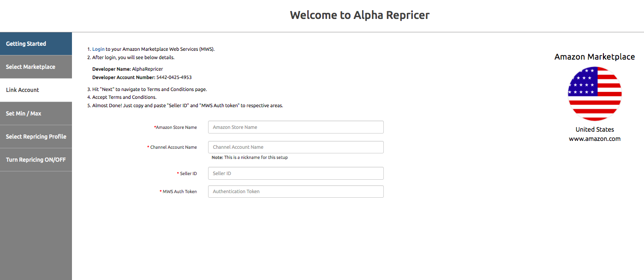Viewport: 644px width, 280px height.
Task: Open Select Repricing Profile step
Action: tap(36, 137)
